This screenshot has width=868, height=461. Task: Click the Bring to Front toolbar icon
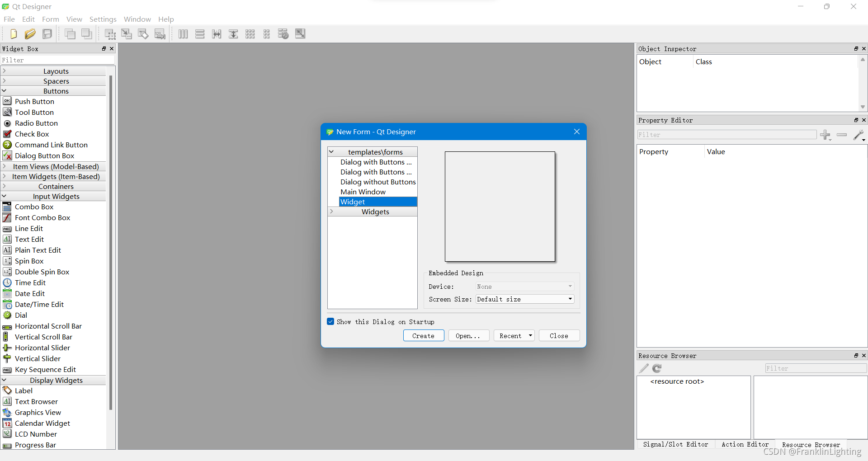[x=87, y=34]
